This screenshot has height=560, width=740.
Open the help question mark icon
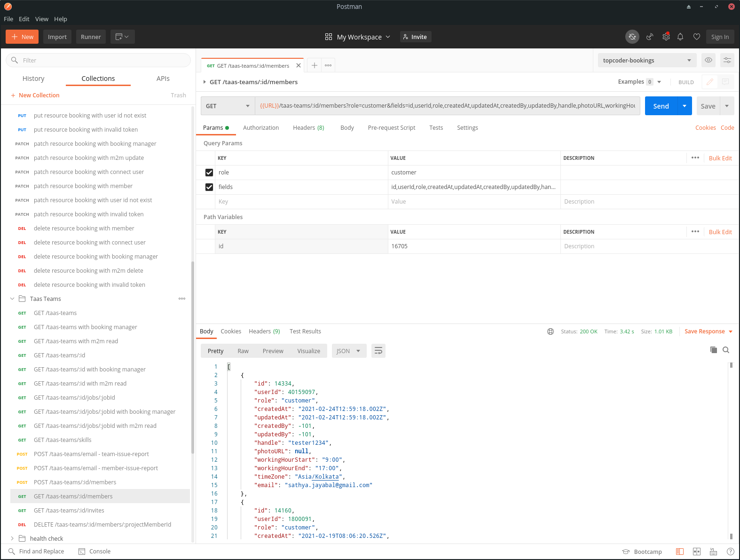[x=731, y=552]
